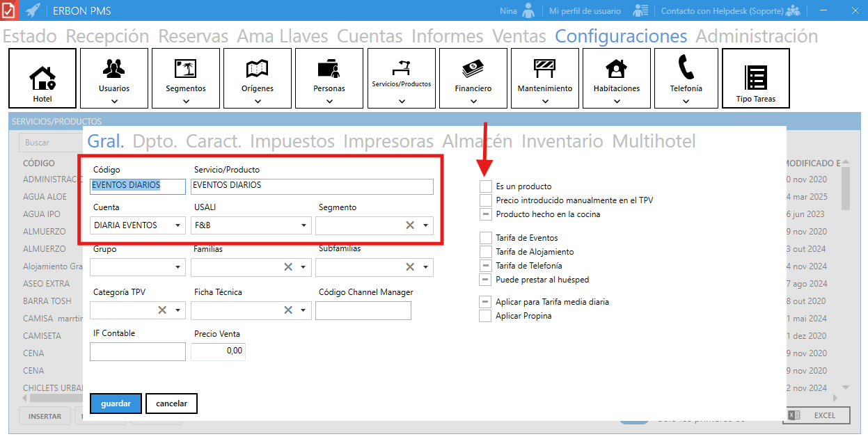Click the Precio Venta input field
Image resolution: width=868 pixels, height=439 pixels.
[x=218, y=351]
